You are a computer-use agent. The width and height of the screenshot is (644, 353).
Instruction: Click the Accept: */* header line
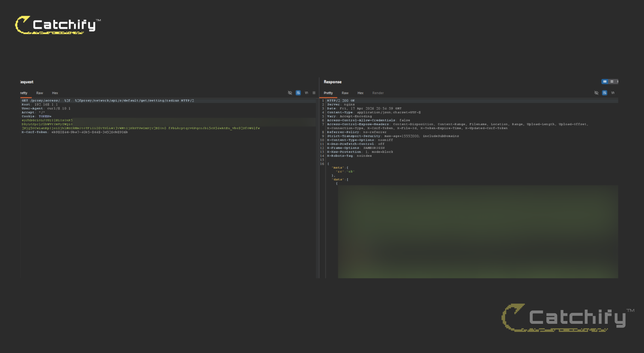point(33,112)
